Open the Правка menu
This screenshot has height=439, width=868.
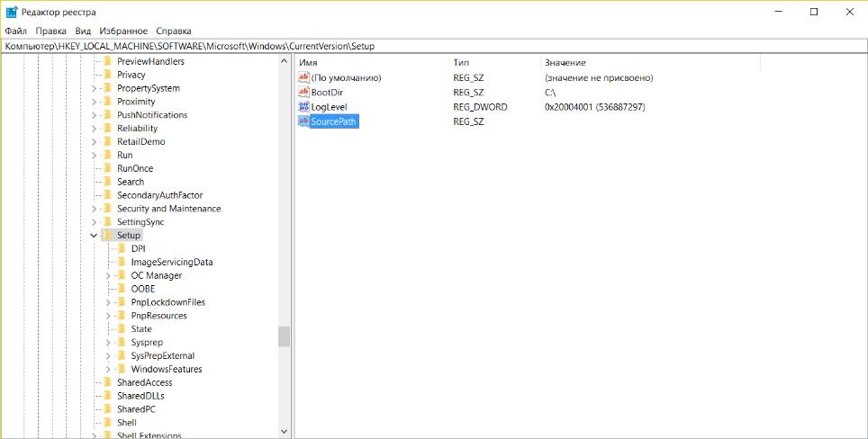click(51, 31)
